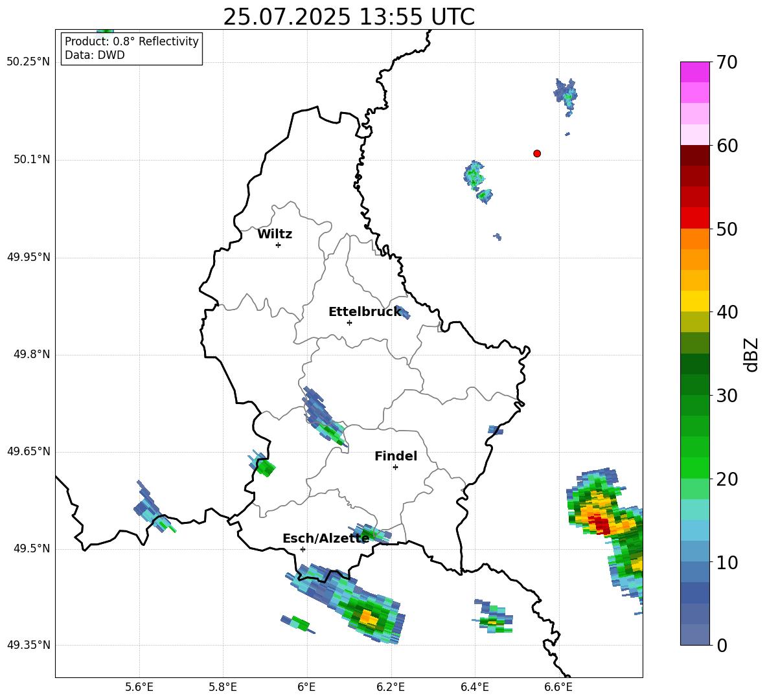
Task: Click the 49.35°N latitude label
Action: tap(29, 645)
